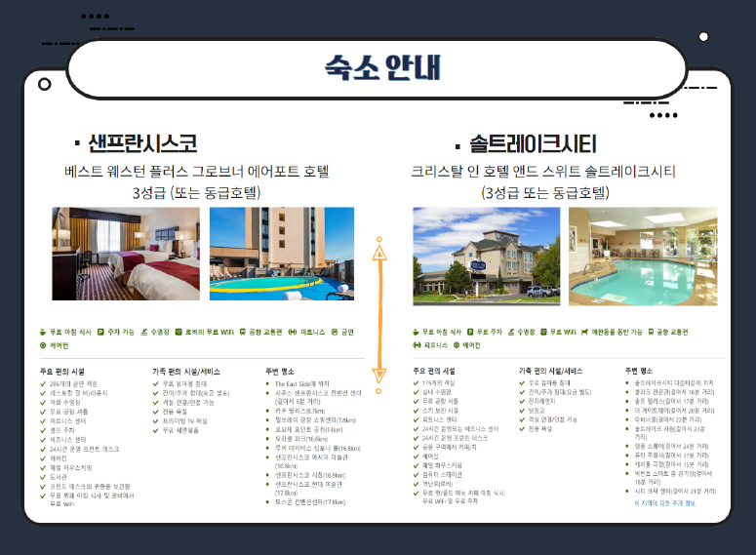Viewport: 756px width, 555px height.
Task: Click San Francisco hotel's fitness dumbbell icon
Action: point(293,332)
